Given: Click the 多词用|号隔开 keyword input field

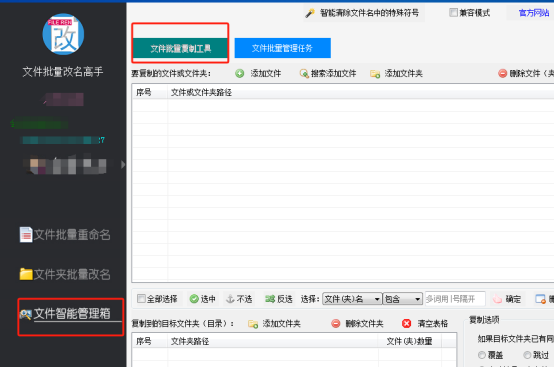Looking at the screenshot, I should [455, 299].
